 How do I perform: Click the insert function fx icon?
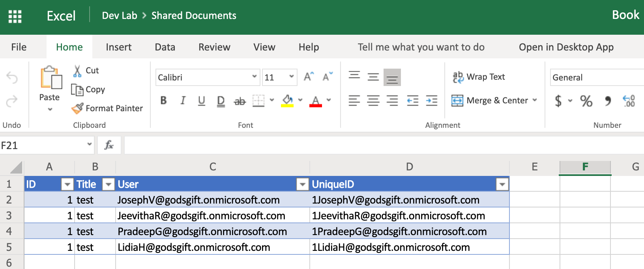pyautogui.click(x=109, y=145)
